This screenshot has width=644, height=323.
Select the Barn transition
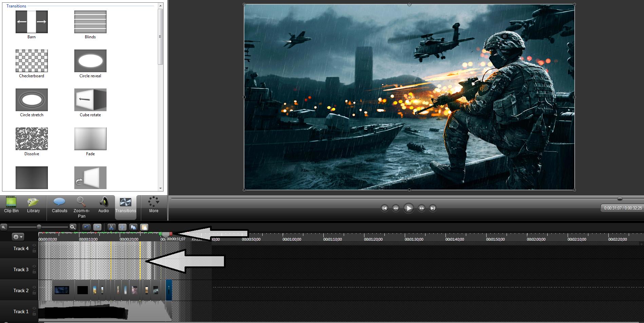(32, 25)
